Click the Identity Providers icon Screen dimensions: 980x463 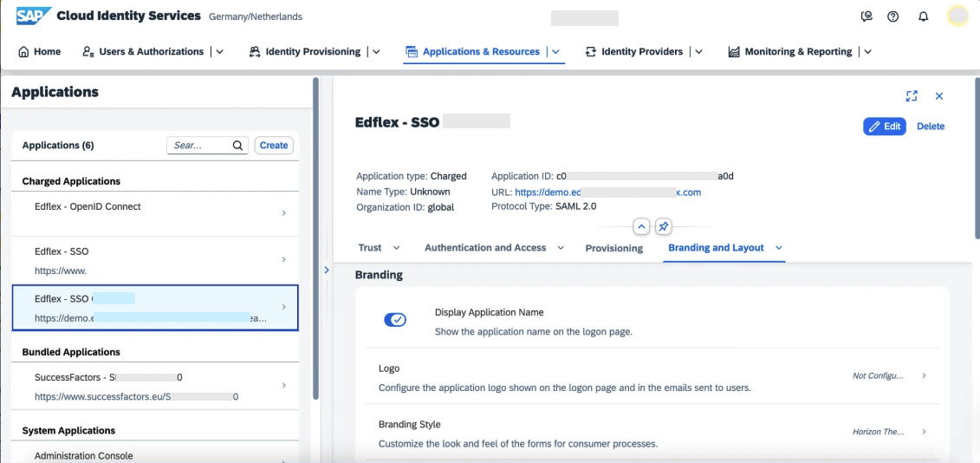[x=590, y=51]
